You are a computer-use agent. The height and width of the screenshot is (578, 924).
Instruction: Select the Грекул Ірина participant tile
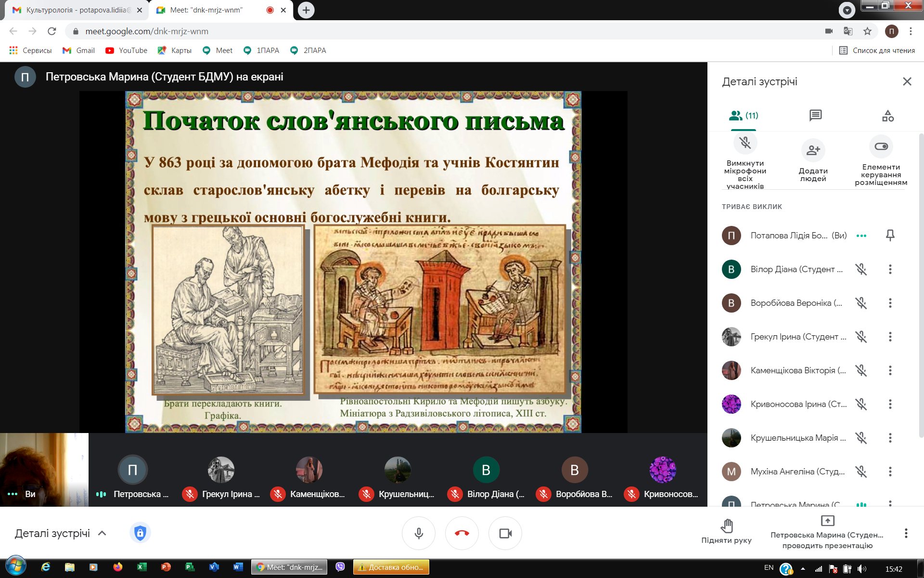221,470
